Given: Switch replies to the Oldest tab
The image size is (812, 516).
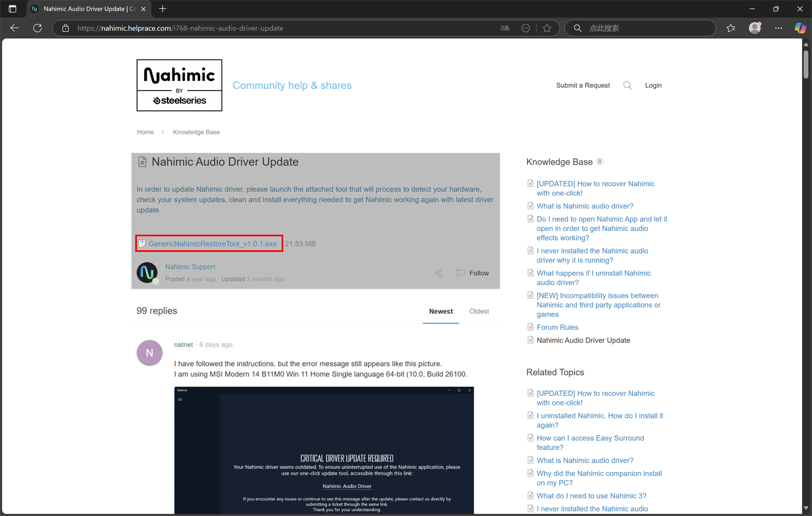Looking at the screenshot, I should tap(479, 311).
